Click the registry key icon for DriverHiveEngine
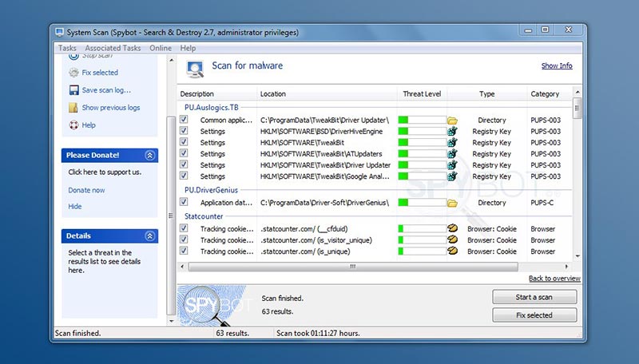Viewport: 639px width, 364px height. pyautogui.click(x=452, y=132)
